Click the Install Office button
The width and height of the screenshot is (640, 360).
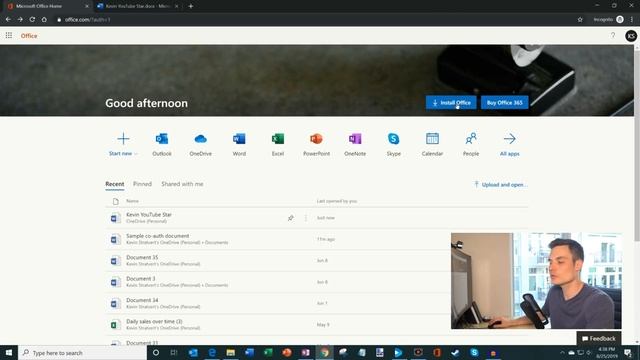pyautogui.click(x=451, y=102)
